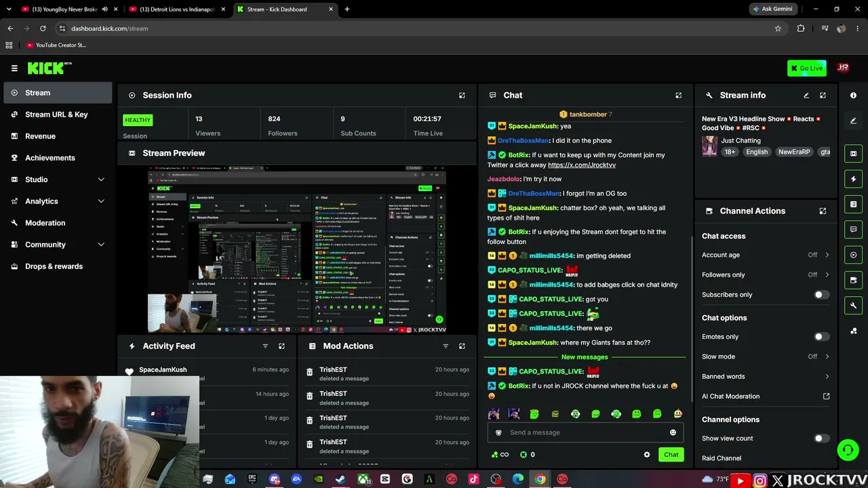Toggle the Channel Actions widget in right sidebar
This screenshot has width=868, height=488.
tap(853, 280)
